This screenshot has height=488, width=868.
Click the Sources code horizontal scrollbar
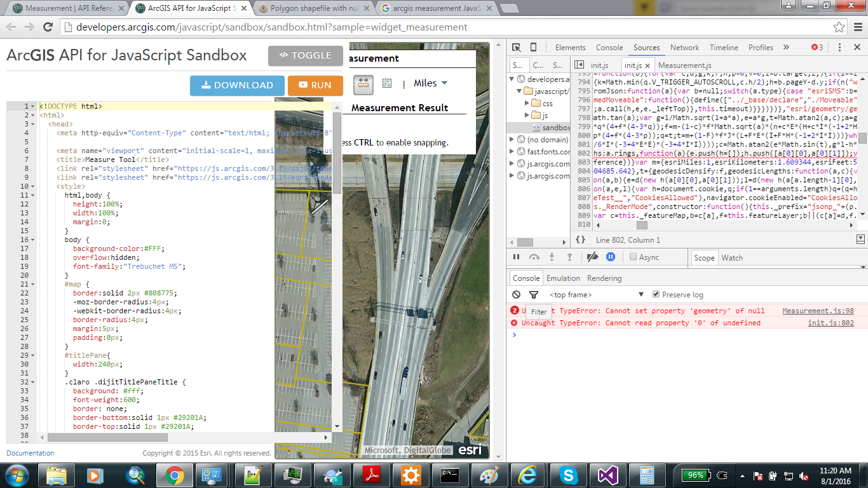click(641, 225)
